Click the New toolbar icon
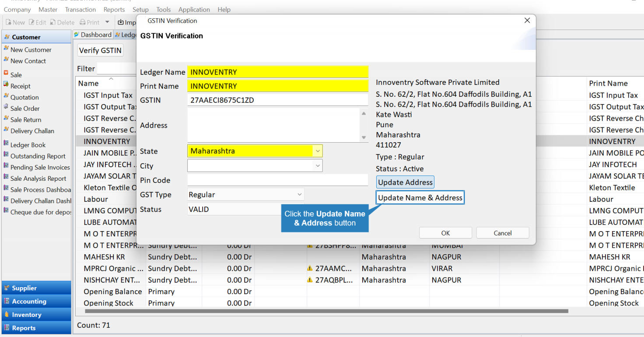Image resolution: width=644 pixels, height=337 pixels. pyautogui.click(x=8, y=22)
